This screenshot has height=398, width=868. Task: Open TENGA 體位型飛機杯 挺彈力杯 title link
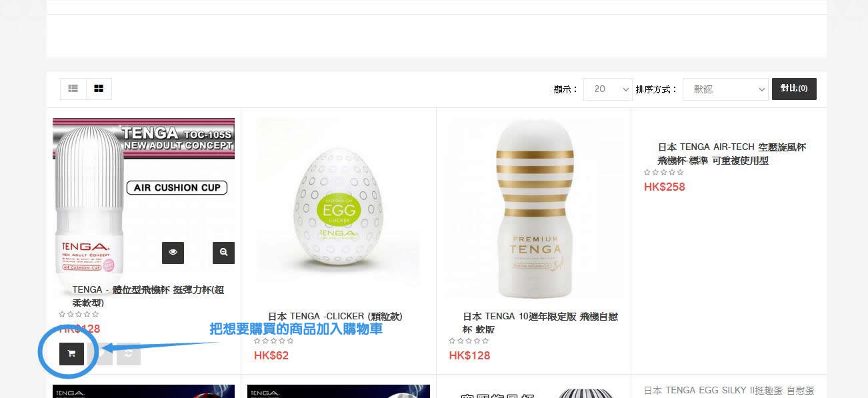point(148,296)
